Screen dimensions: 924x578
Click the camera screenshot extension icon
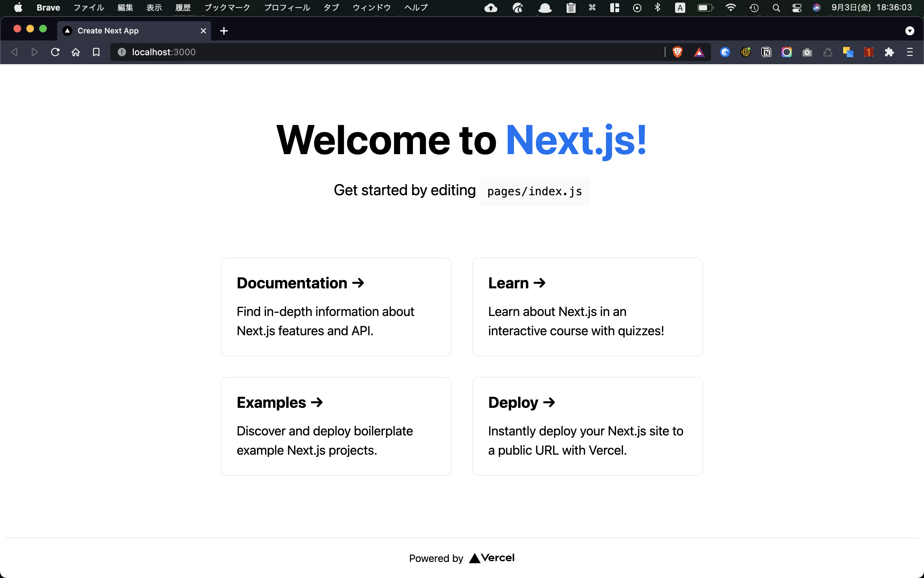[807, 52]
